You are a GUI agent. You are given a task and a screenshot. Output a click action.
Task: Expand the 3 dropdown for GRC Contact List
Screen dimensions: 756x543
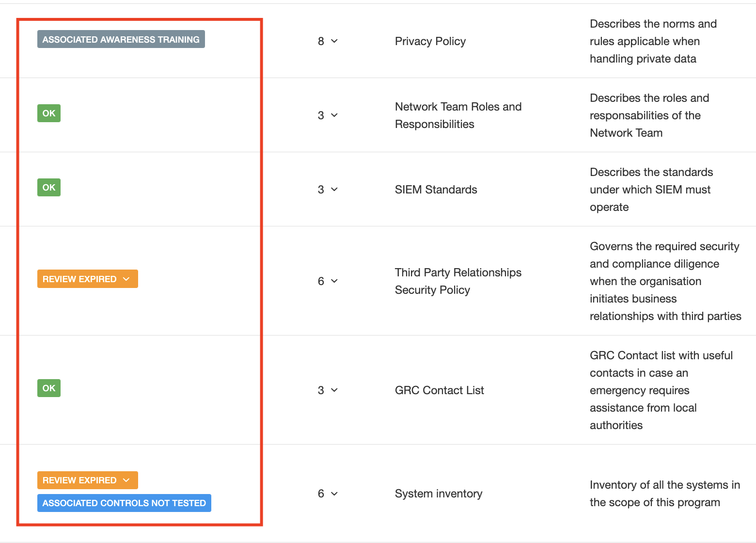point(328,390)
